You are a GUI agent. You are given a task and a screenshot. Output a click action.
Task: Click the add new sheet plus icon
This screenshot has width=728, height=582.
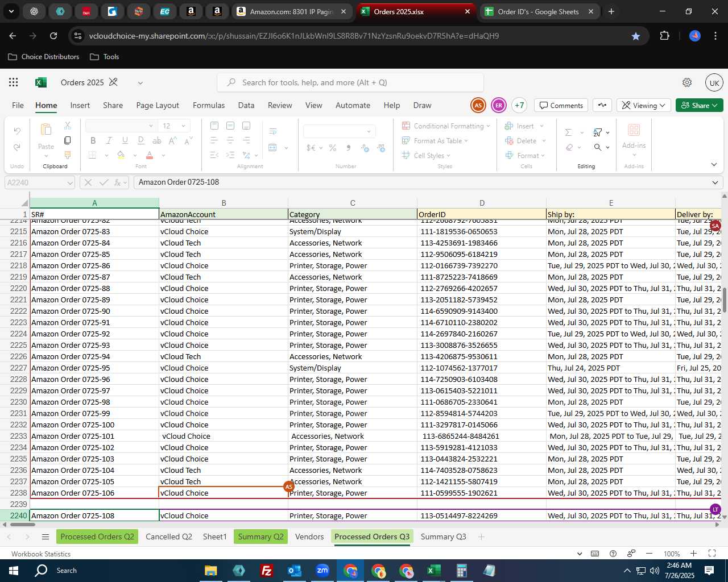(481, 537)
